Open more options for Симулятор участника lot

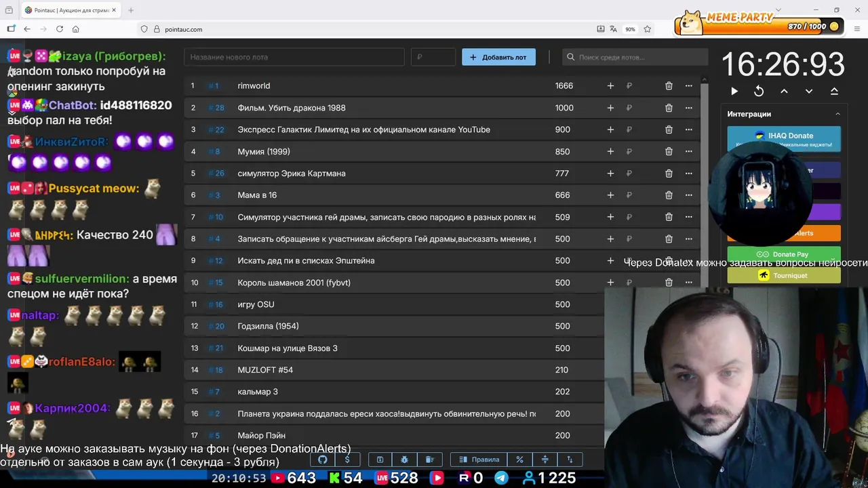pos(689,217)
